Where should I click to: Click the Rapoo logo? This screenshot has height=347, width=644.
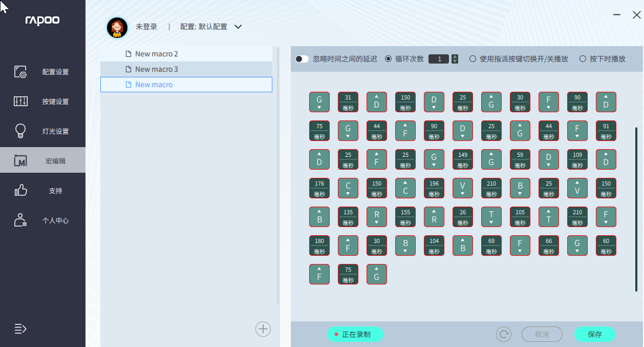tap(42, 21)
